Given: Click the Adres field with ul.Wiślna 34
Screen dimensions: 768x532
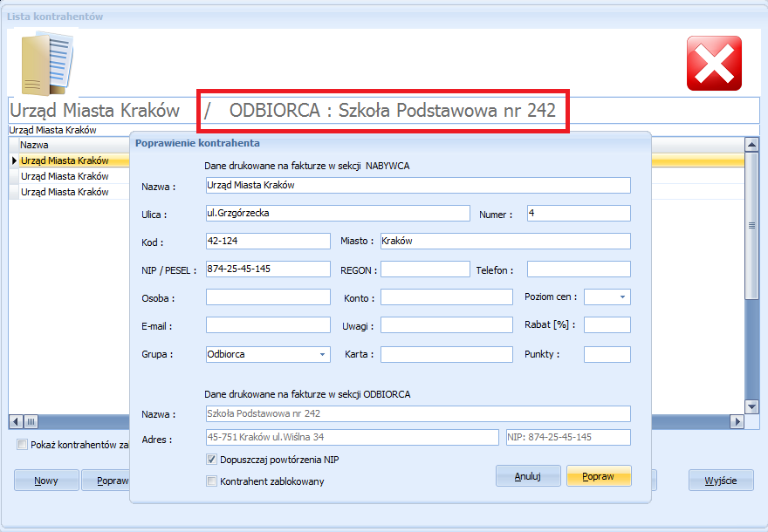Looking at the screenshot, I should tap(353, 438).
